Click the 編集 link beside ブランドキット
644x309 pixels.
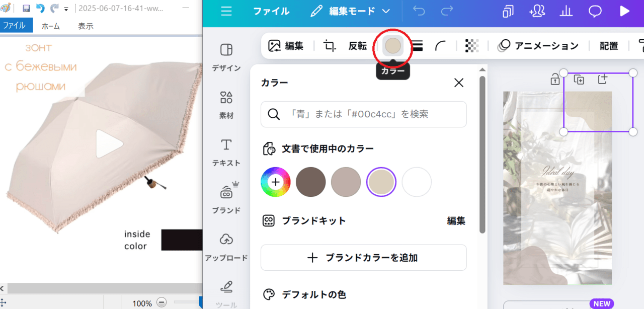coord(456,220)
